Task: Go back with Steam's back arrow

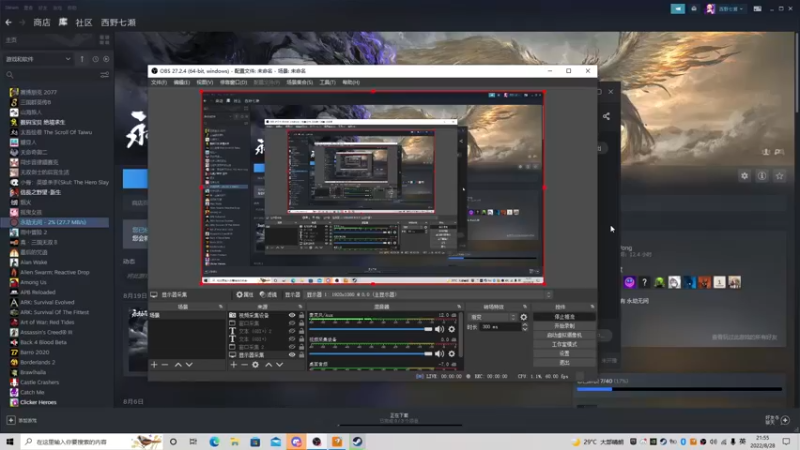Action: pos(9,22)
